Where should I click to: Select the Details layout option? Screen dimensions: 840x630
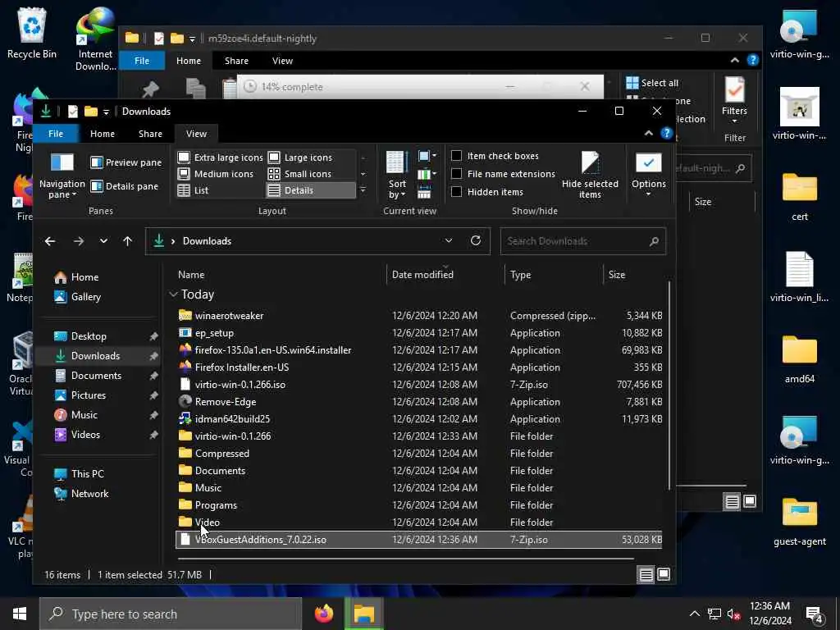coord(311,190)
